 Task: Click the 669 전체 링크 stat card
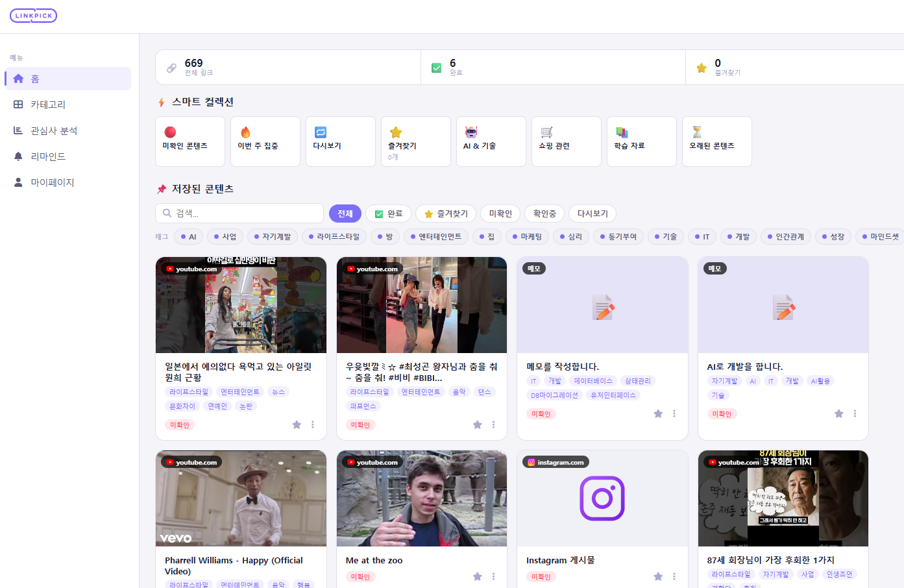click(x=288, y=67)
